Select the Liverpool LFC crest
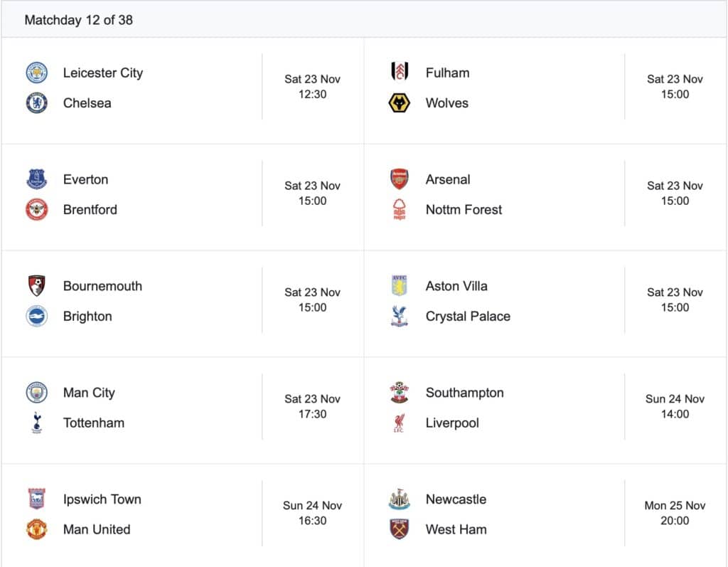This screenshot has width=728, height=567. pyautogui.click(x=400, y=423)
